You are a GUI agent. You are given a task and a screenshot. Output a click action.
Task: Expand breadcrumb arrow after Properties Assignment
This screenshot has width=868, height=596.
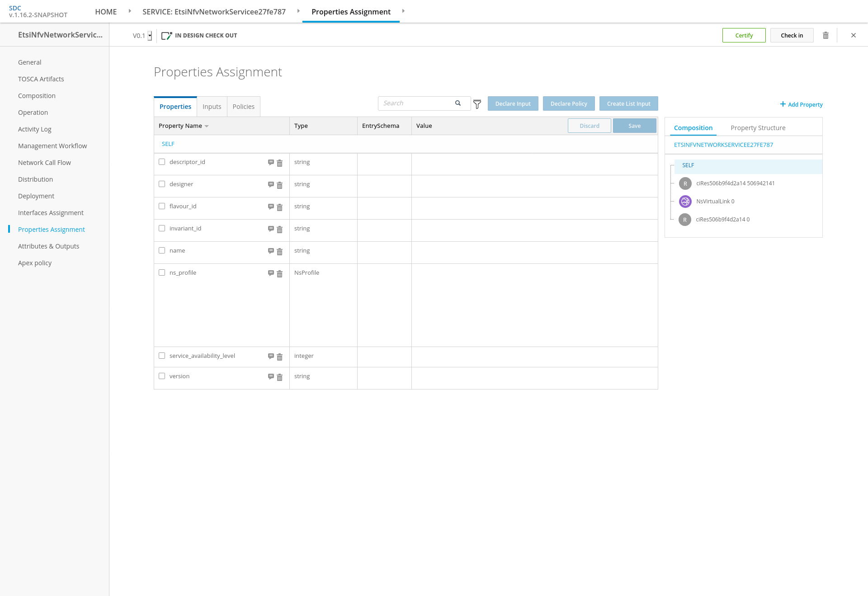tap(403, 11)
